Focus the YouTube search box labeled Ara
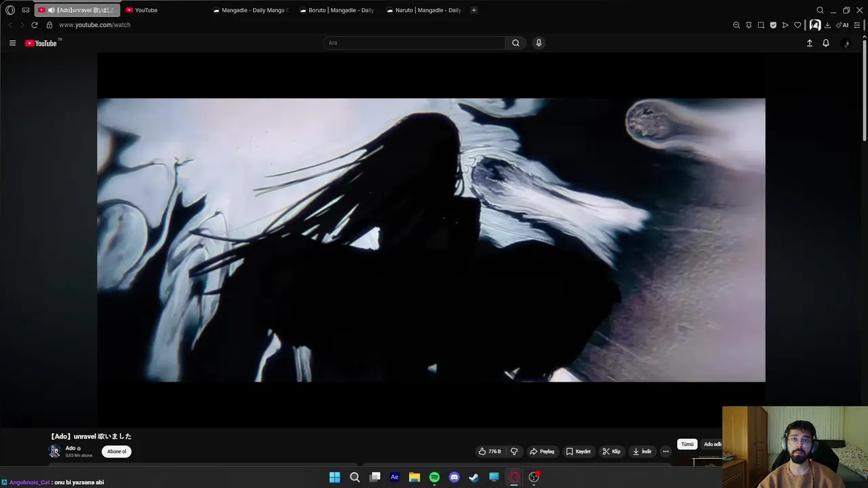This screenshot has height=488, width=868. 414,43
